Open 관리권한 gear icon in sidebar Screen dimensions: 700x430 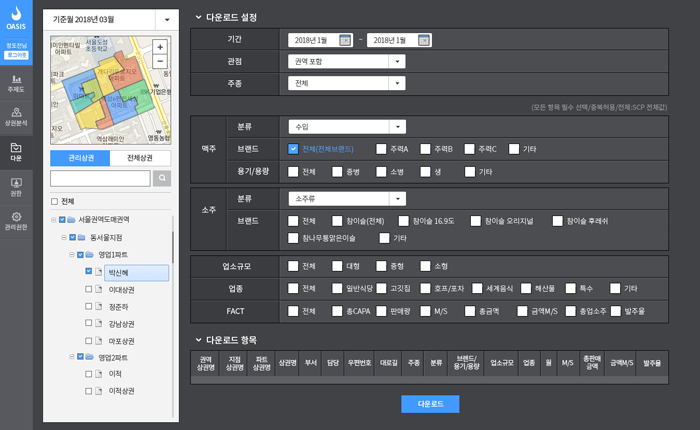pyautogui.click(x=16, y=220)
